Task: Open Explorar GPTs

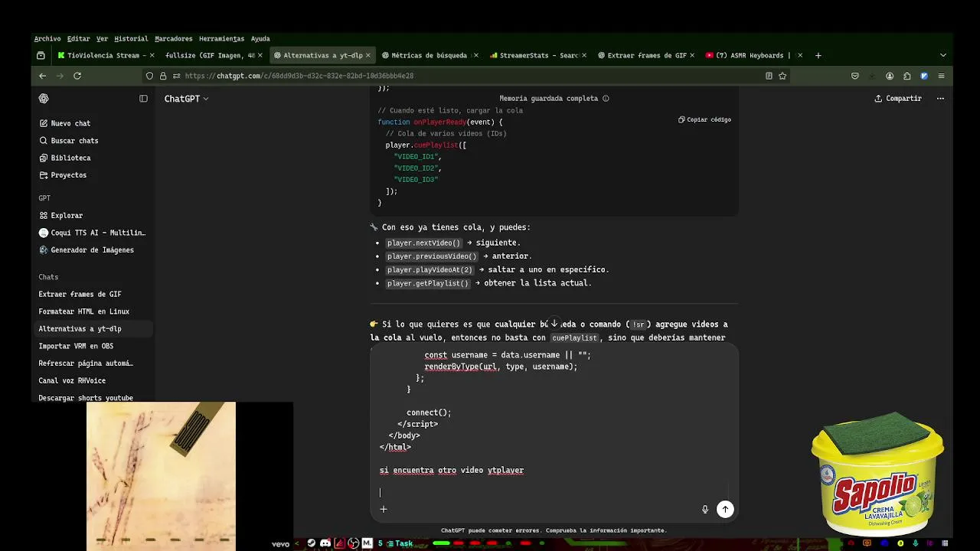Action: pos(60,216)
